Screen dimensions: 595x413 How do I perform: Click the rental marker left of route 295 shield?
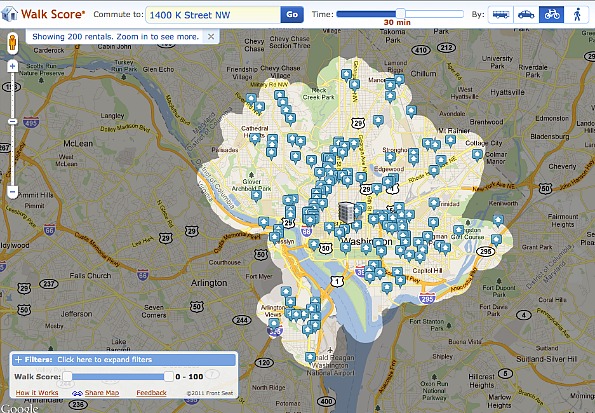pos(496,240)
